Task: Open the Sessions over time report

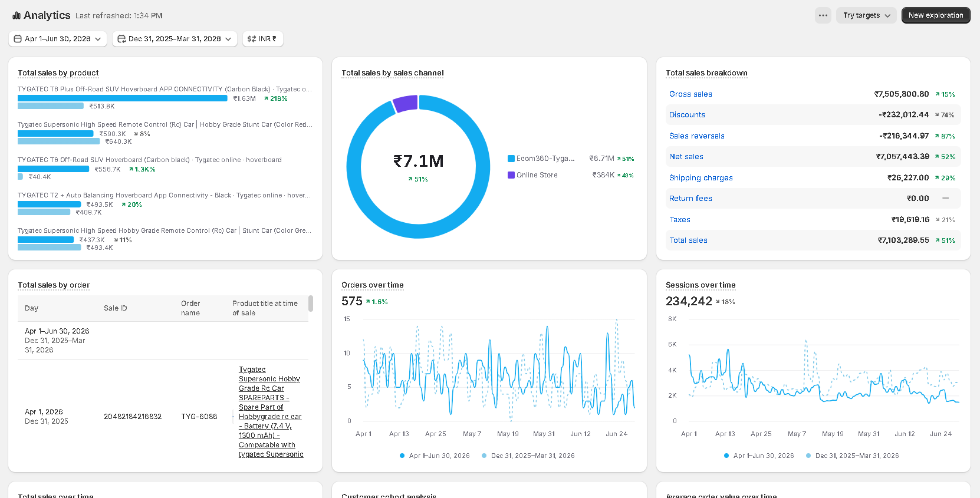Action: (701, 285)
